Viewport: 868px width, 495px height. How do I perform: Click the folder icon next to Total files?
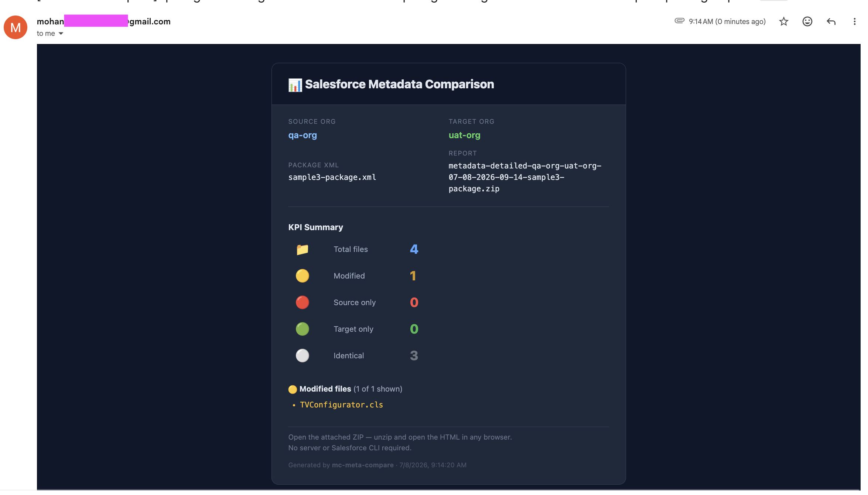[x=302, y=249]
